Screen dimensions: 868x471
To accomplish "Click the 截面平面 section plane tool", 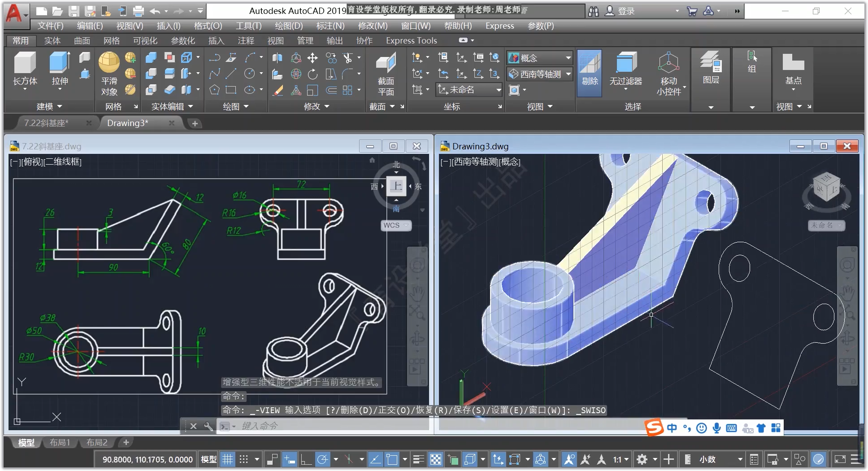I will [x=386, y=73].
